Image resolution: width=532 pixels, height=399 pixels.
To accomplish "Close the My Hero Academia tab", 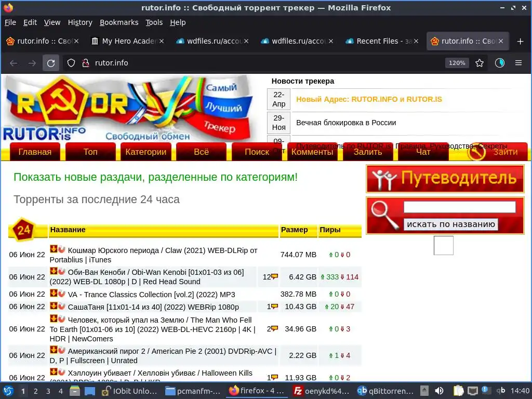I will point(162,41).
